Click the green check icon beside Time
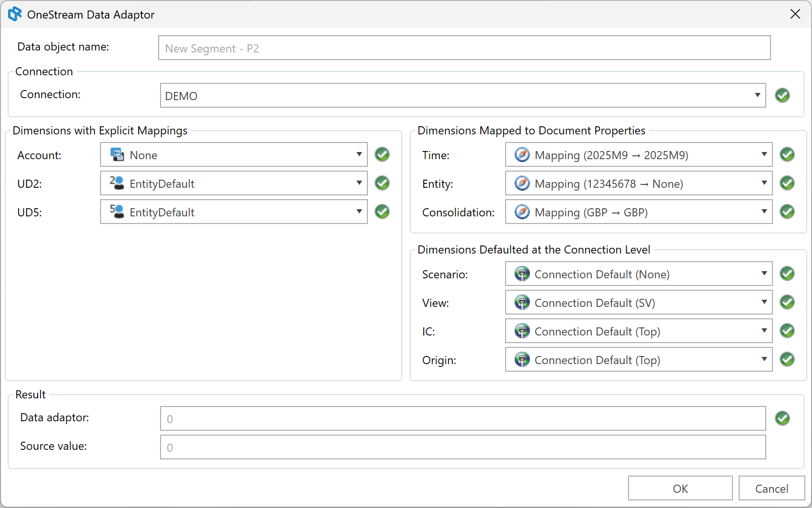Image resolution: width=812 pixels, height=508 pixels. click(787, 154)
